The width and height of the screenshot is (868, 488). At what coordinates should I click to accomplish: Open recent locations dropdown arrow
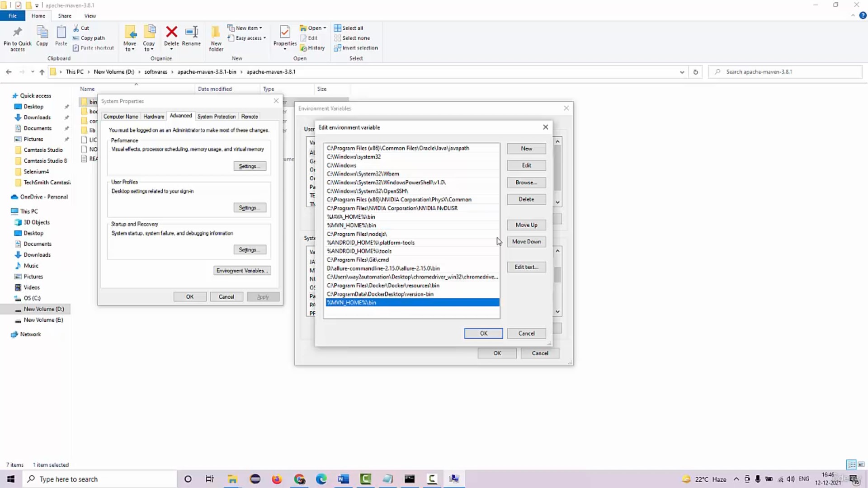(33, 72)
